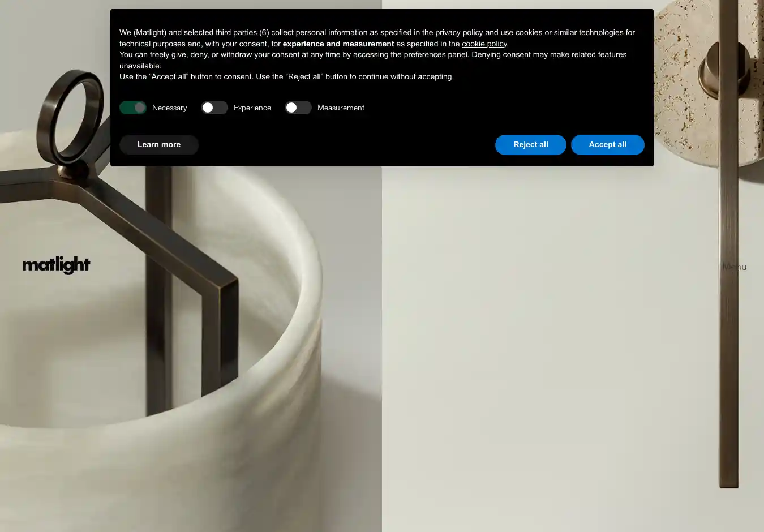This screenshot has width=764, height=532.
Task: Open the privacy policy link
Action: pos(459,33)
